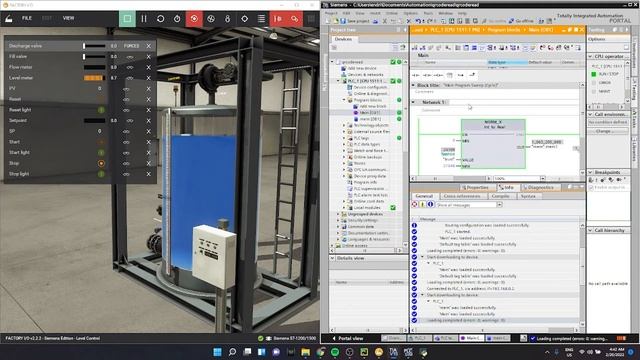
Task: Open File Explorer from the taskbar
Action: click(x=305, y=352)
